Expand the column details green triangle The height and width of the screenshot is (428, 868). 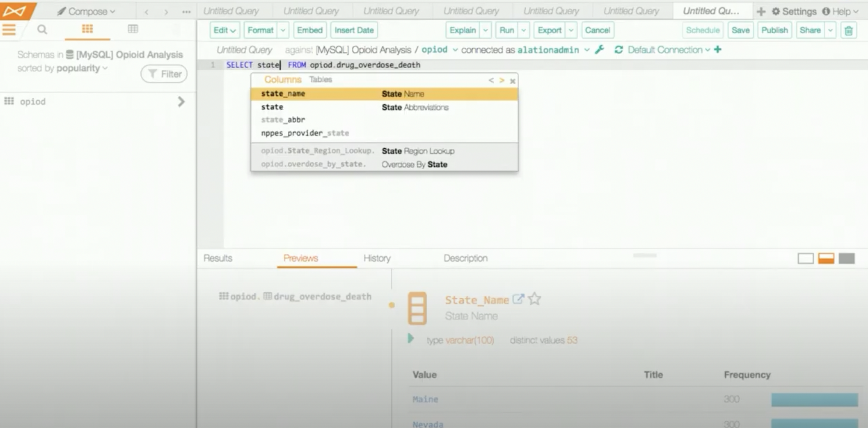point(410,338)
